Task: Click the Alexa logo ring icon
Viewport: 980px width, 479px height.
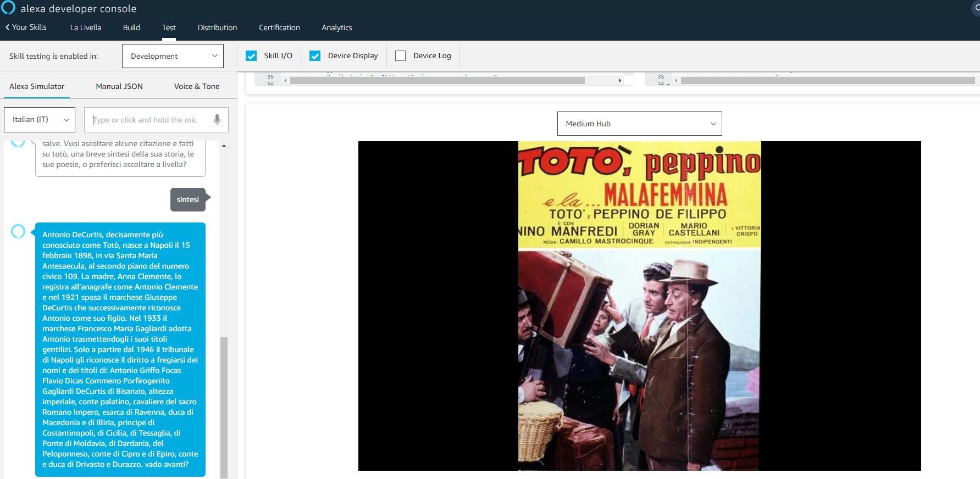Action: pos(8,7)
